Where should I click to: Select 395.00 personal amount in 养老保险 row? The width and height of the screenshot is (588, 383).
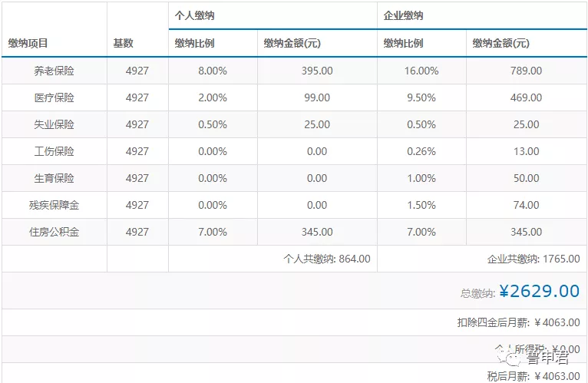click(317, 71)
